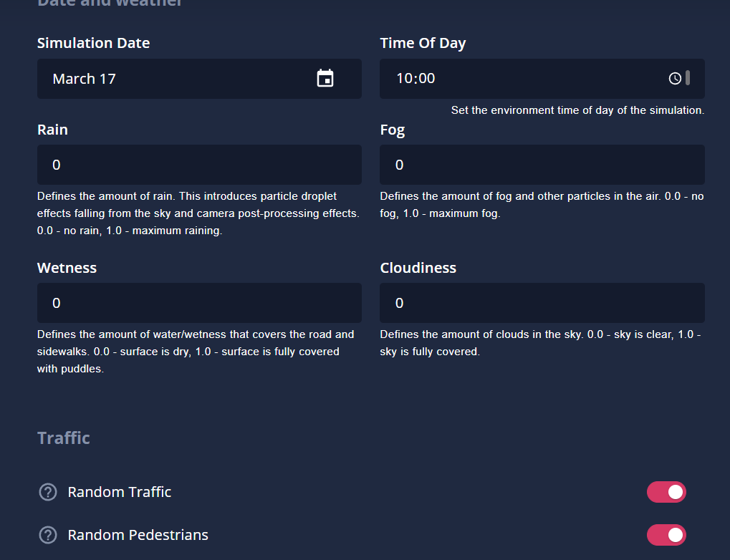The image size is (730, 560).
Task: Click the help icon beside Random Traffic
Action: click(48, 491)
